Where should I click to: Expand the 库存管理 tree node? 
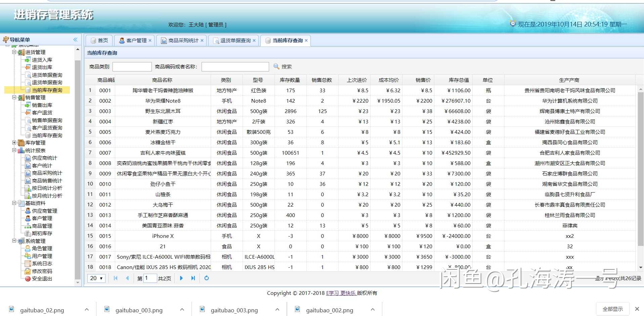click(x=14, y=143)
